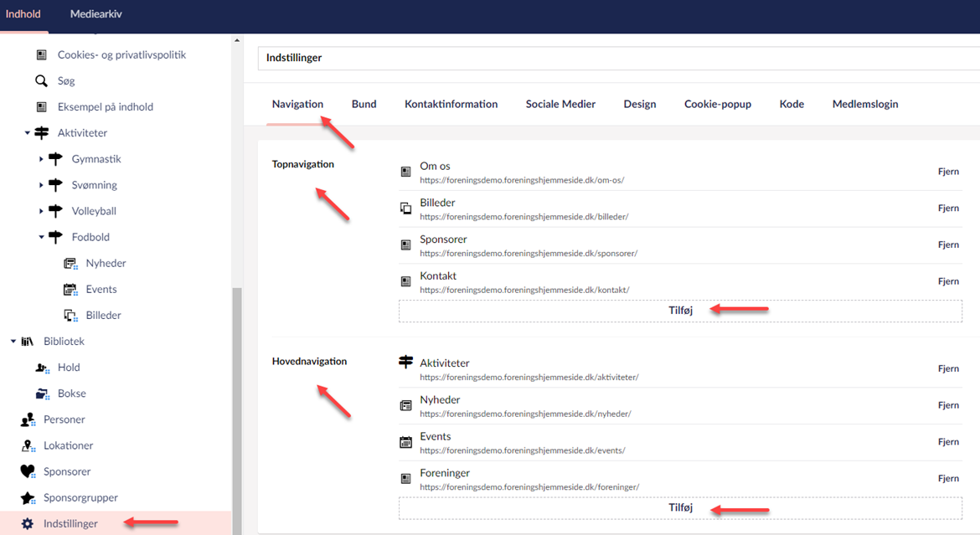Viewport: 980px width, 535px height.
Task: Click the Indstillinger name input field
Action: pyautogui.click(x=618, y=59)
